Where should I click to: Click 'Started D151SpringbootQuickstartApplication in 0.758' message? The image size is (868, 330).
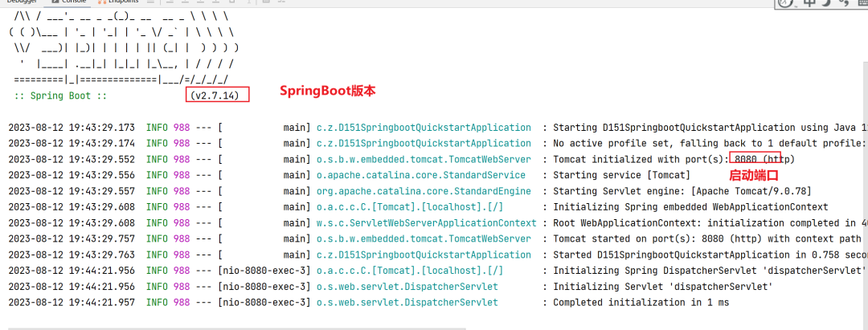click(710, 255)
